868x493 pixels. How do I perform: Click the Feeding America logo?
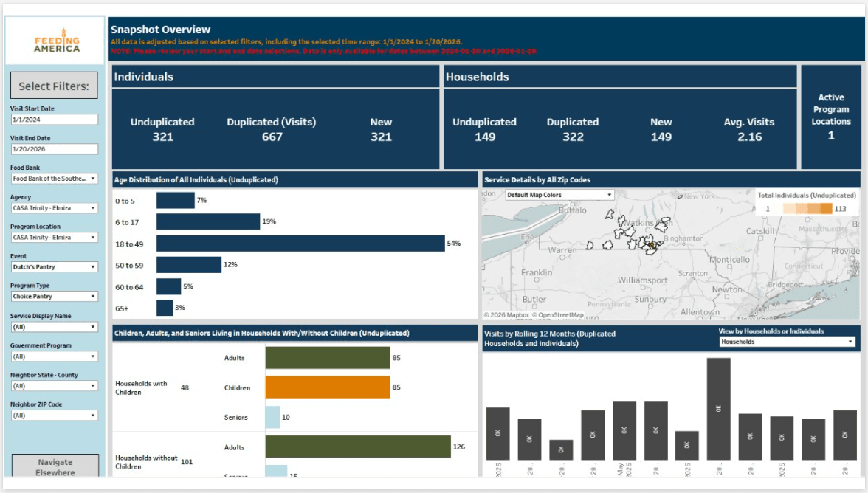tap(57, 41)
